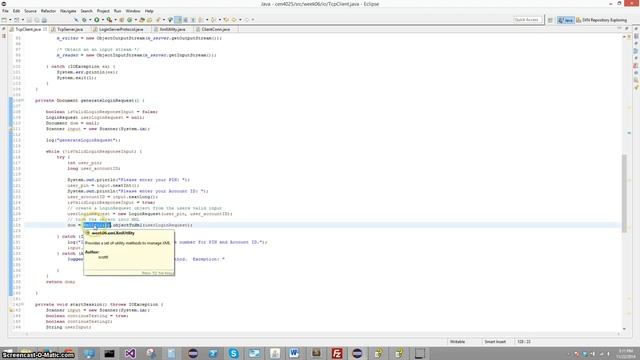Open the Search menu
Viewport: 640px width, 360px height.
pos(87,11)
